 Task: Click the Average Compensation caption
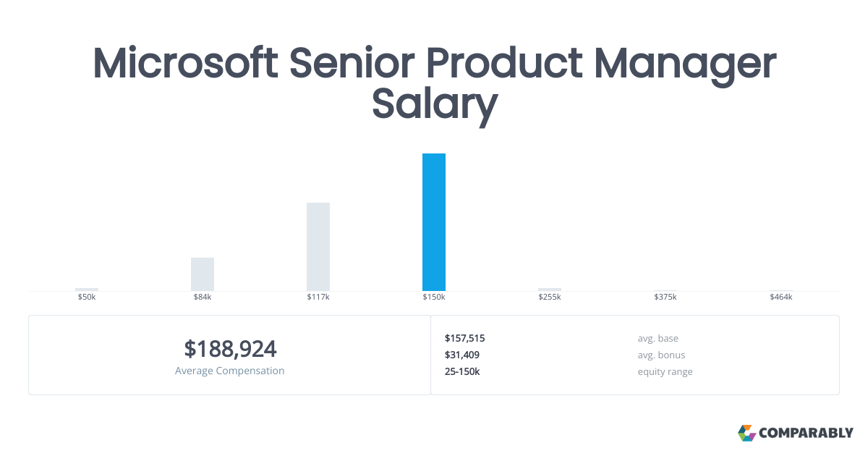pos(230,371)
